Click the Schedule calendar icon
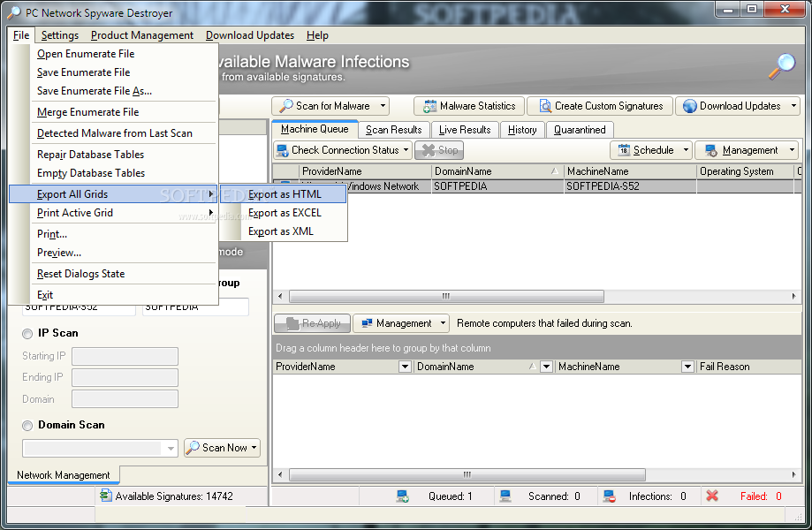812x530 pixels. coord(624,150)
